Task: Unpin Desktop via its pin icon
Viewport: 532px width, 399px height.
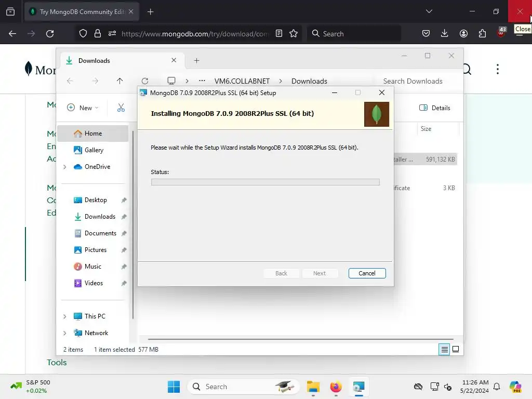Action: tap(124, 200)
